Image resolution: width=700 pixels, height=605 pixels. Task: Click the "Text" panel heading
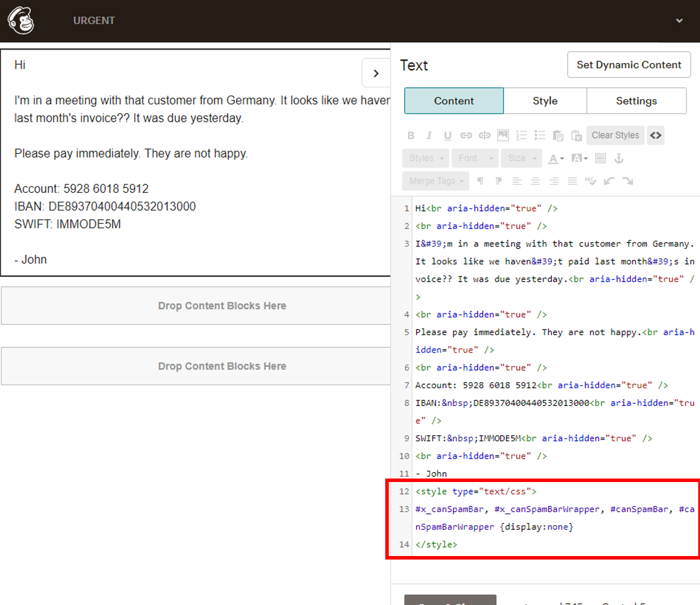click(x=414, y=65)
